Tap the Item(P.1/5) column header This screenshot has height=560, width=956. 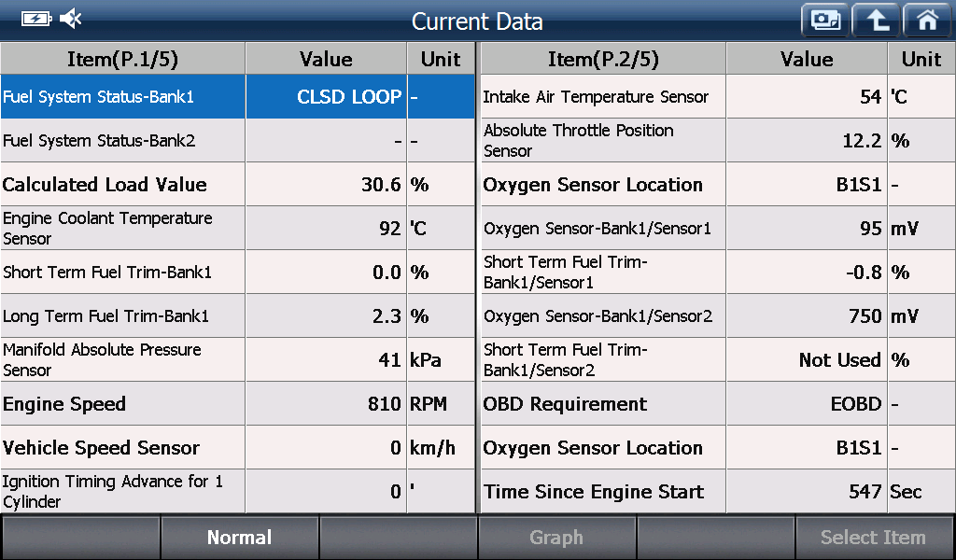[122, 59]
